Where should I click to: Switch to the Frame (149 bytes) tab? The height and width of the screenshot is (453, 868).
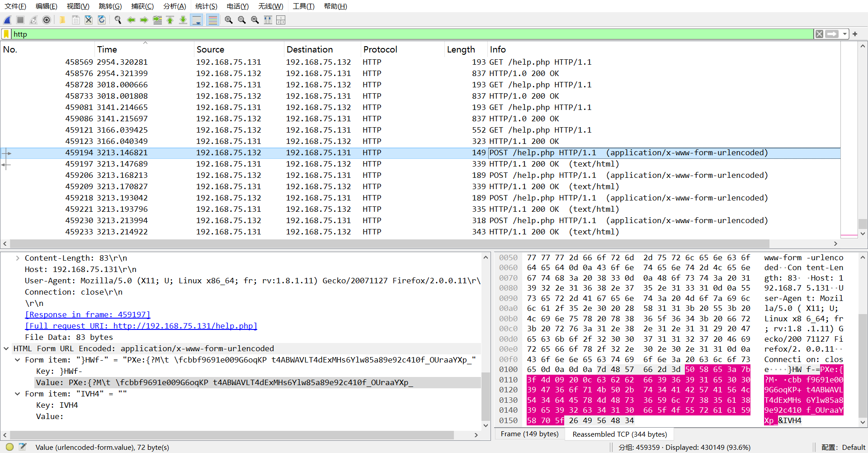pyautogui.click(x=529, y=434)
